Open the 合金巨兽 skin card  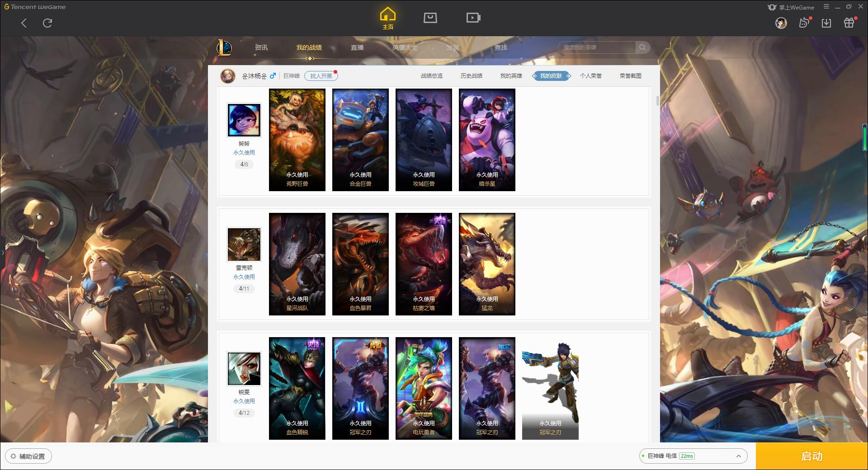[360, 140]
